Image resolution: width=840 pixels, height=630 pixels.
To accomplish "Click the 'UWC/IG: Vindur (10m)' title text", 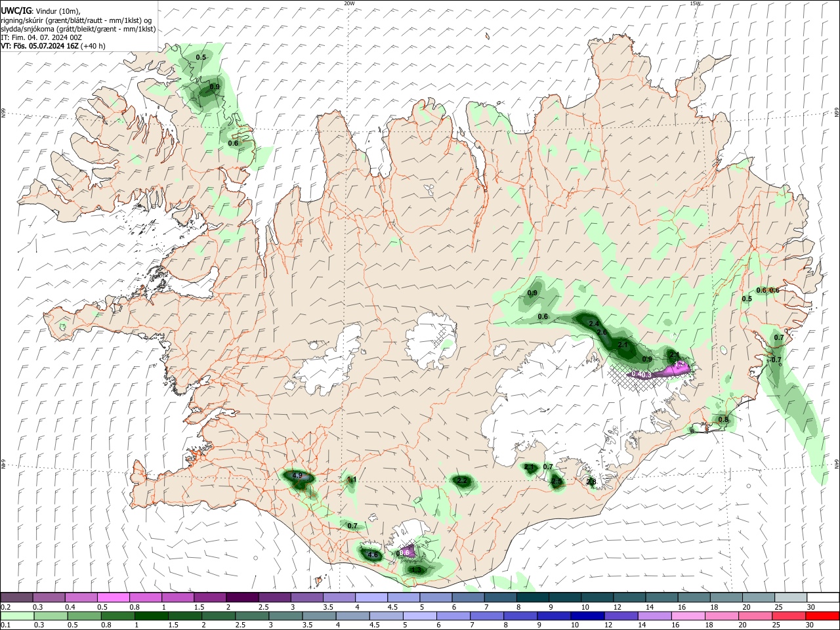I will coord(41,11).
